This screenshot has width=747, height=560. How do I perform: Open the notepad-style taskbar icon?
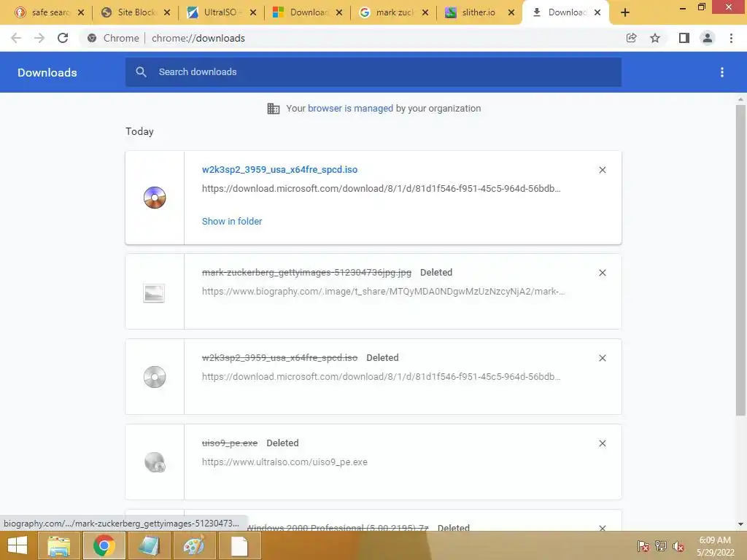point(149,545)
